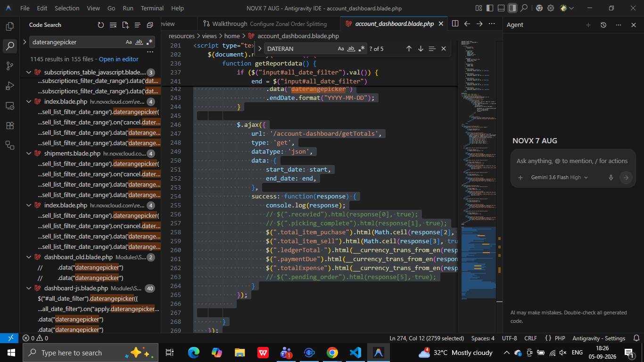
Task: Open the Terminal menu
Action: point(152,8)
